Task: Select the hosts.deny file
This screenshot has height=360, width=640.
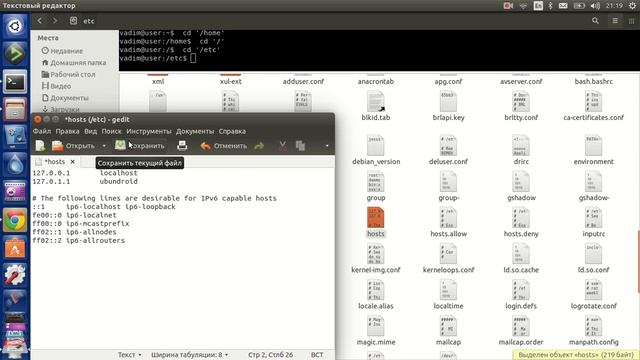Action: point(521,223)
